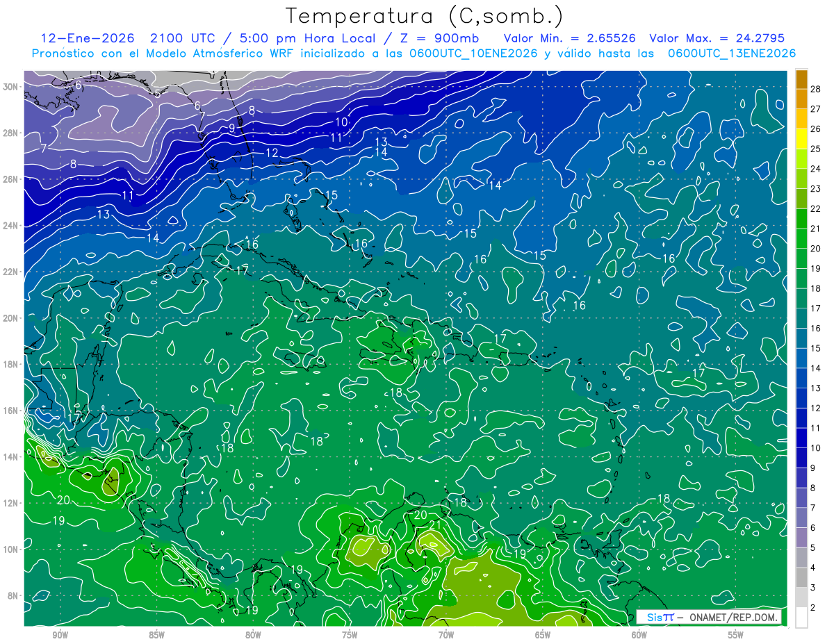This screenshot has width=834, height=644.
Task: Click the '70W' longitude label
Action: 446,635
